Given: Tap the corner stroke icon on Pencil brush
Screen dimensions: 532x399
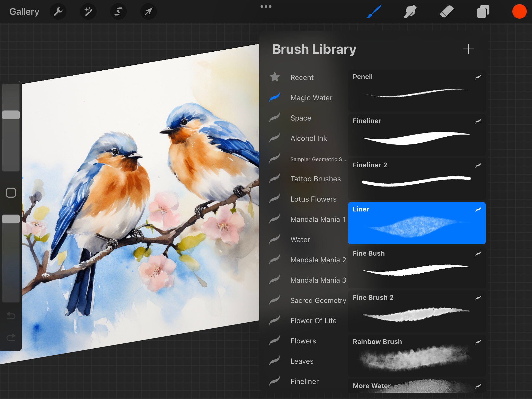Looking at the screenshot, I should point(478,77).
